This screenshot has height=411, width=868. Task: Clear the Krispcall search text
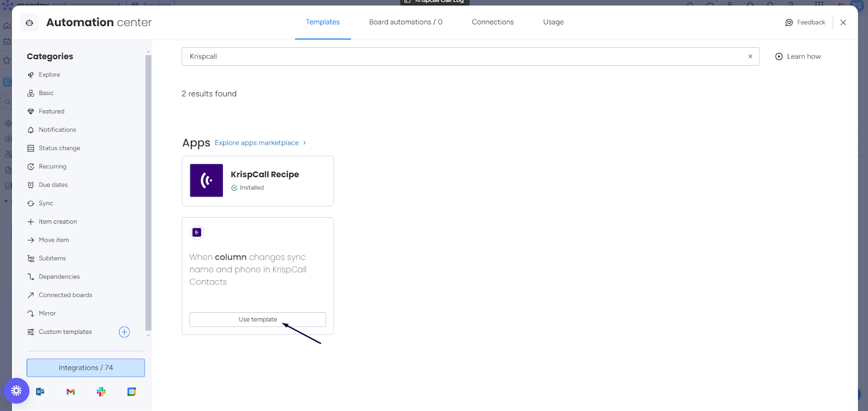click(750, 56)
